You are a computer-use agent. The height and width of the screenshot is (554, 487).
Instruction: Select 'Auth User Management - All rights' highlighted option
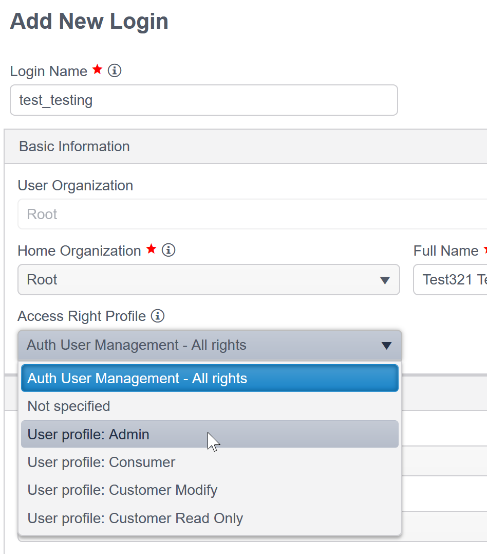click(x=210, y=378)
